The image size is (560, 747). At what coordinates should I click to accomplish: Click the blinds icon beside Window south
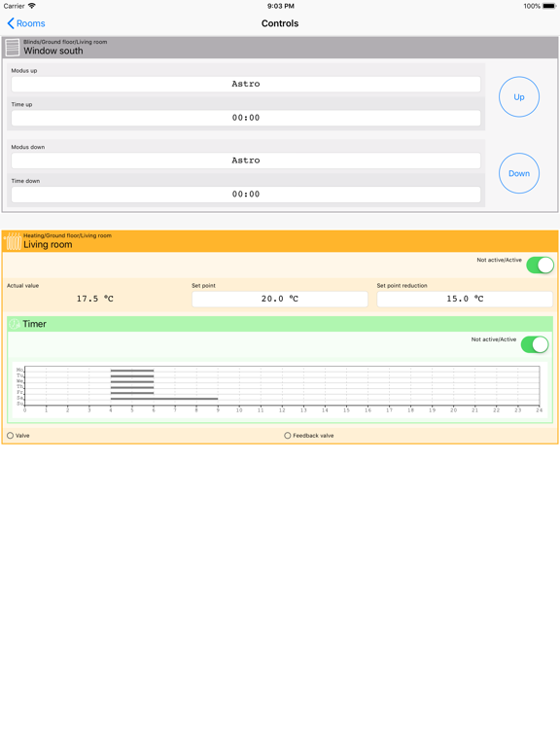(13, 48)
